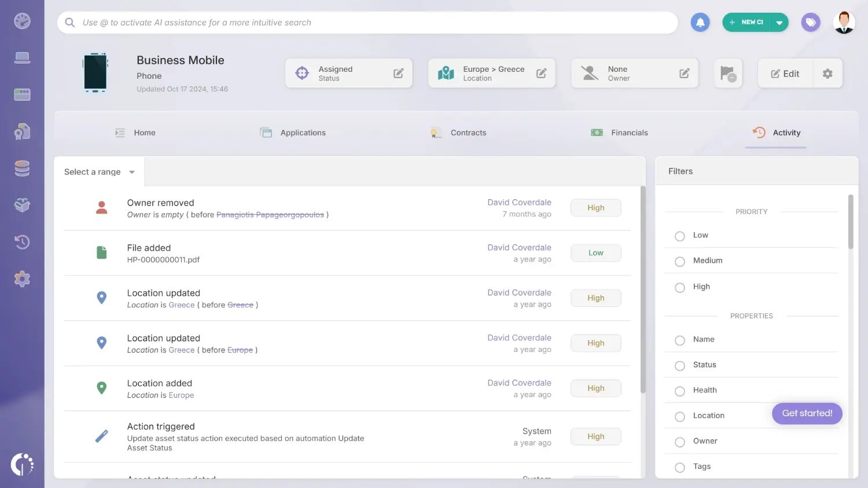Select the Low priority filter
868x488 pixels.
pyautogui.click(x=680, y=236)
